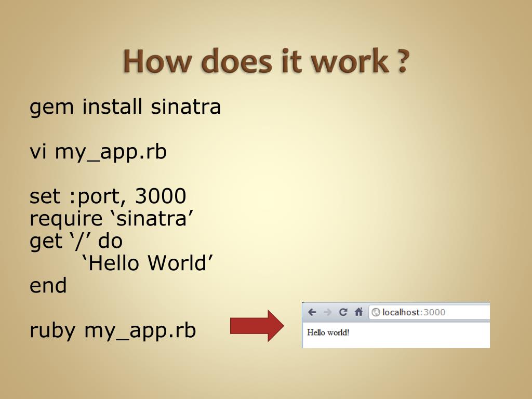Click the line 'ruby my_app.rb'

pos(113,330)
